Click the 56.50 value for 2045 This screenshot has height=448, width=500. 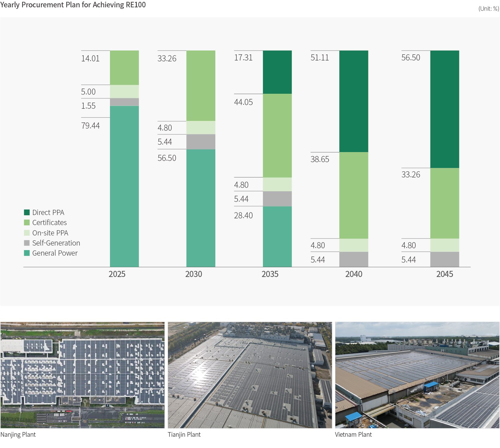[411, 57]
